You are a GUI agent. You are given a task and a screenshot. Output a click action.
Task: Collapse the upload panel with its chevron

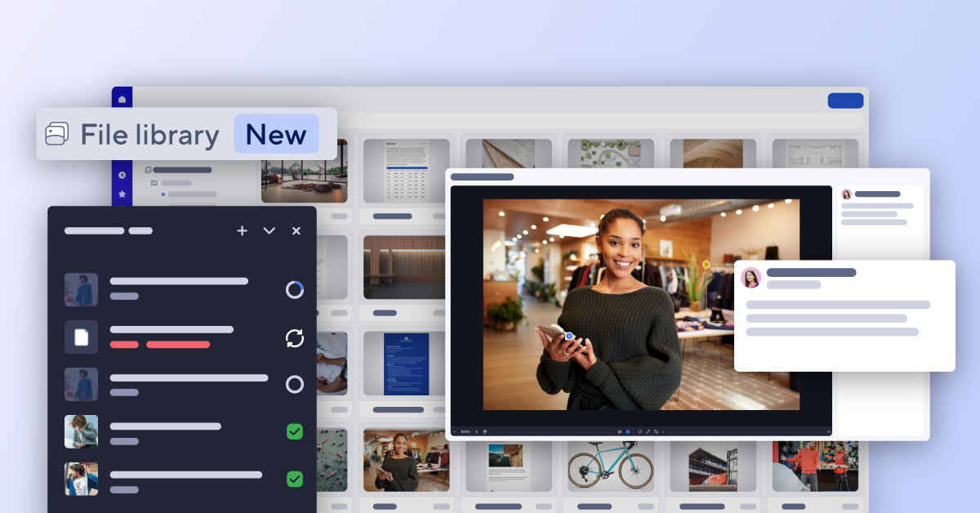pyautogui.click(x=269, y=231)
